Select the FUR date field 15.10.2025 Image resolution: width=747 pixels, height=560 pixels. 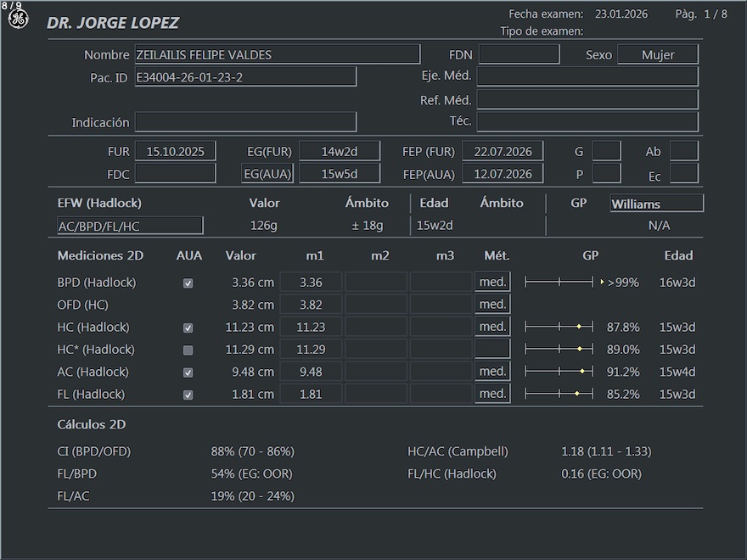click(176, 152)
